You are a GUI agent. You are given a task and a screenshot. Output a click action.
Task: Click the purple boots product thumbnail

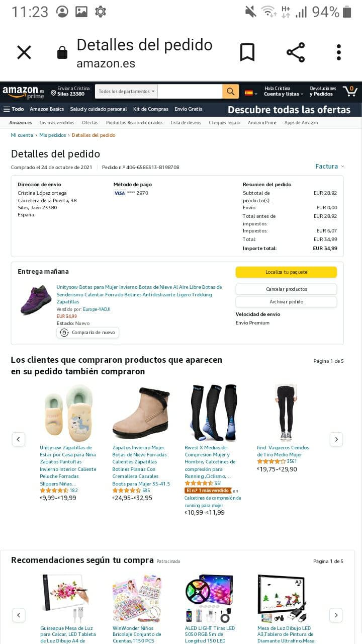click(36, 300)
